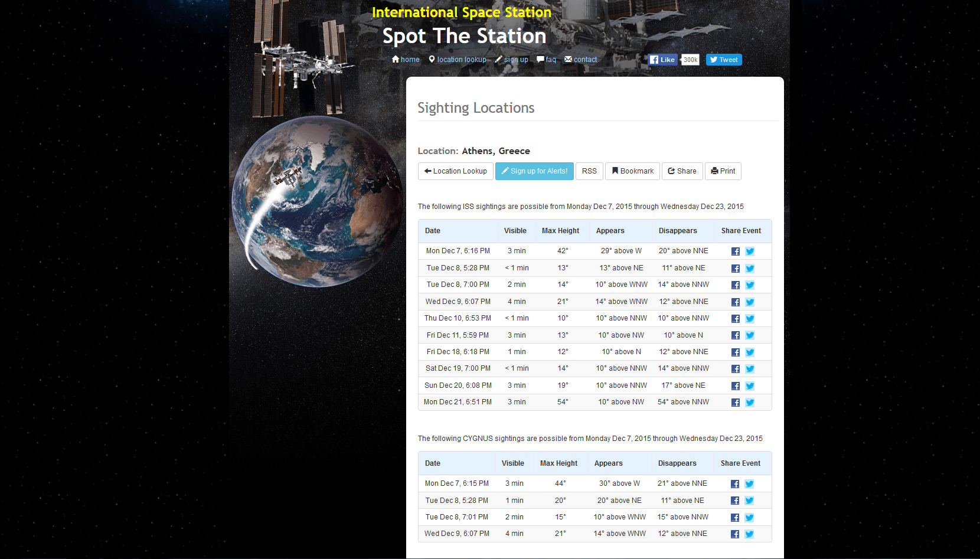Click Sign up for Alerts!

tap(534, 171)
